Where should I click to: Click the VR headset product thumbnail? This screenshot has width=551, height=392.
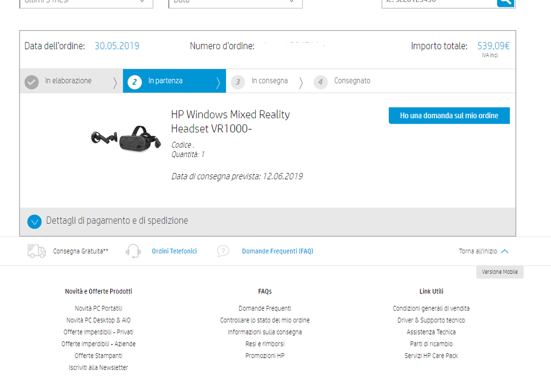tap(126, 138)
